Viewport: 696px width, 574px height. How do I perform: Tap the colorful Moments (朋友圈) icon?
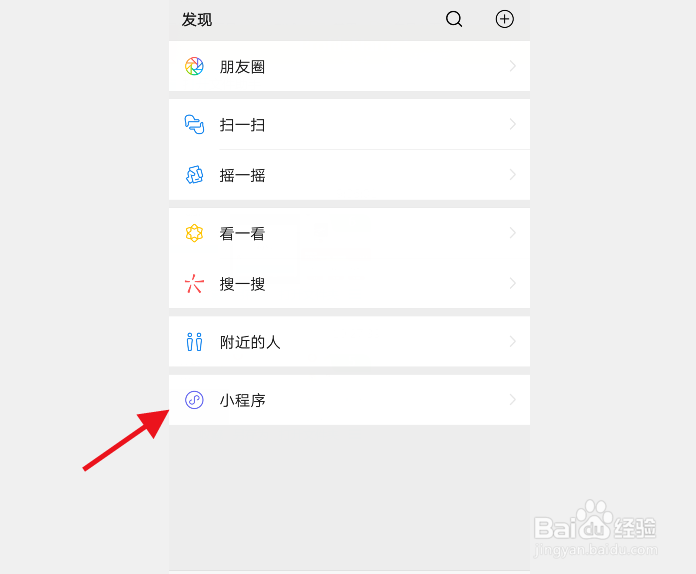click(x=194, y=66)
